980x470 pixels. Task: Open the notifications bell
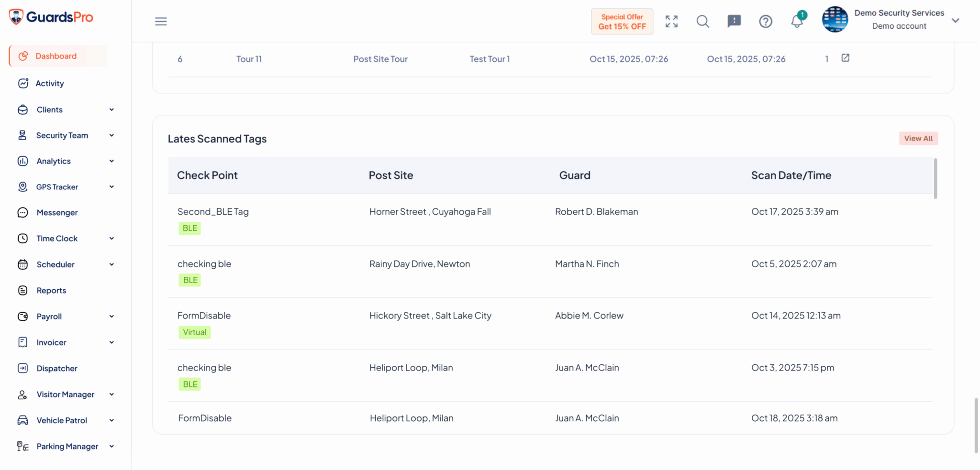[797, 22]
